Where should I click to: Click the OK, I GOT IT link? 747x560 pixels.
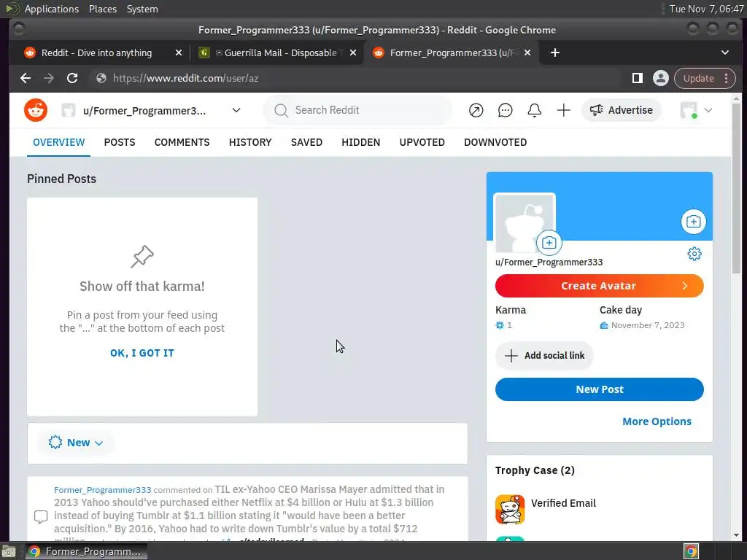[x=142, y=354]
